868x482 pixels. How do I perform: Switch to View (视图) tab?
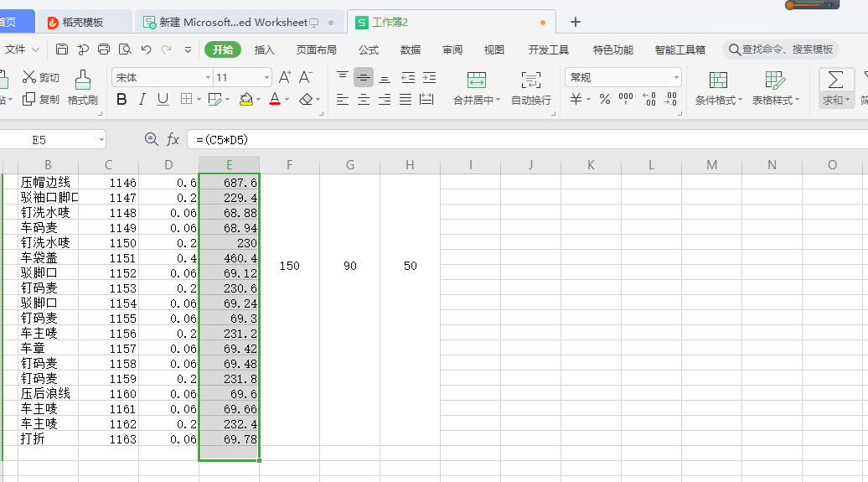pyautogui.click(x=493, y=49)
